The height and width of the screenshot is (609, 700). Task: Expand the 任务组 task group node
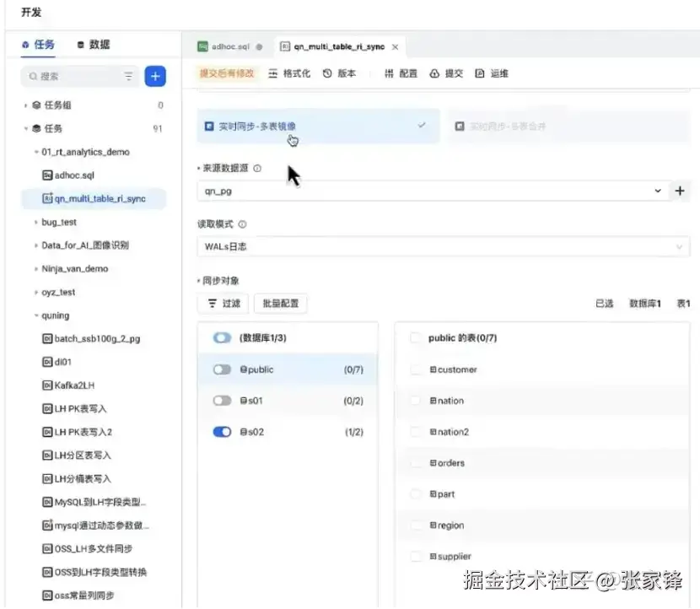(25, 105)
